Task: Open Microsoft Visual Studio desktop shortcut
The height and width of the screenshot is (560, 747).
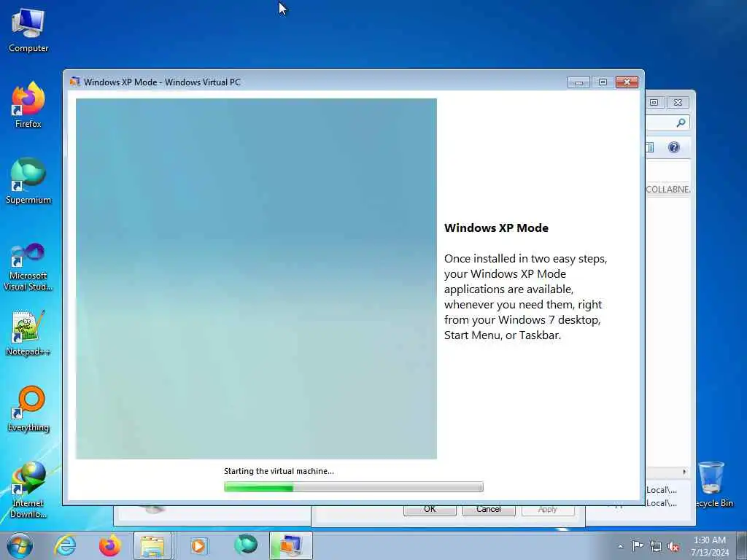Action: (28, 267)
